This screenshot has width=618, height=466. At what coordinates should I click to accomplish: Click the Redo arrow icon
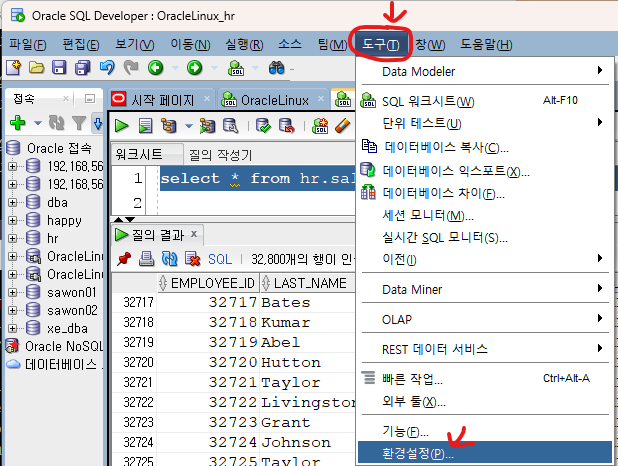point(131,68)
